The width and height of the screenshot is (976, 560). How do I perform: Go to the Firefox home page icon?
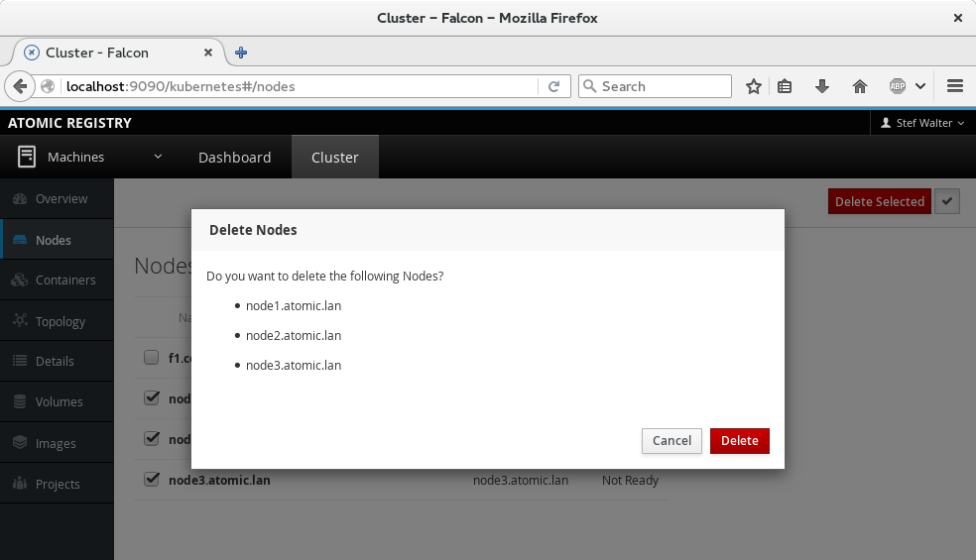[860, 86]
